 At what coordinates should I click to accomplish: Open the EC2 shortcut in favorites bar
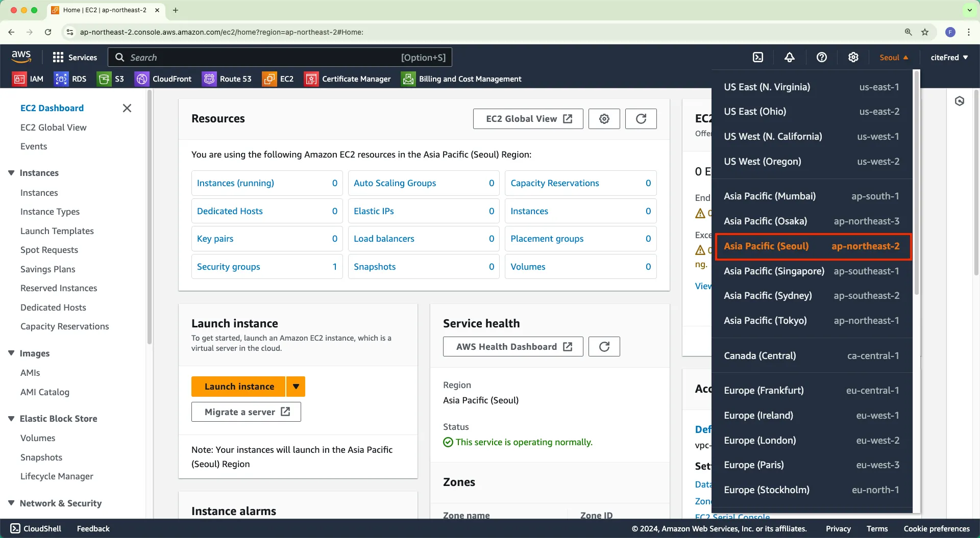[x=278, y=79]
